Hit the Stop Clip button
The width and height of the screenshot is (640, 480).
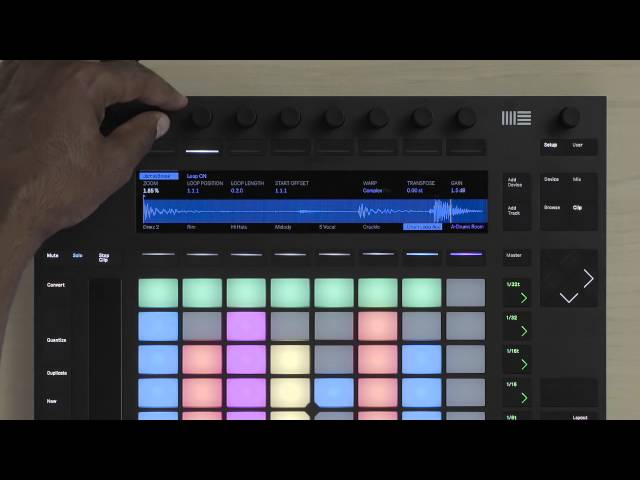pyautogui.click(x=104, y=258)
